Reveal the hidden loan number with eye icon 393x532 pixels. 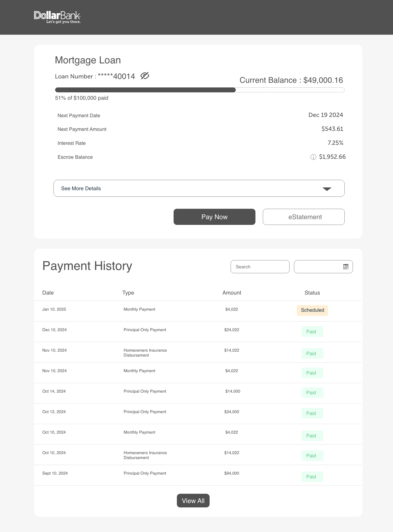point(145,76)
